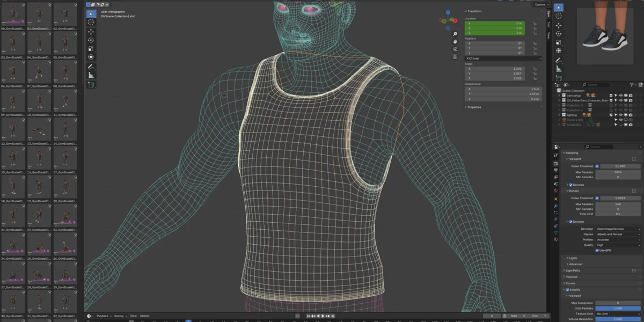Select the Rotate tool
644x322 pixels.
point(90,40)
